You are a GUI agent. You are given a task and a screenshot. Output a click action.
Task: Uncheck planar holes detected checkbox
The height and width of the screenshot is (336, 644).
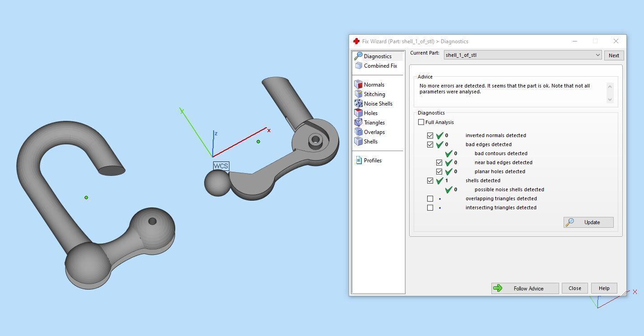(x=439, y=171)
